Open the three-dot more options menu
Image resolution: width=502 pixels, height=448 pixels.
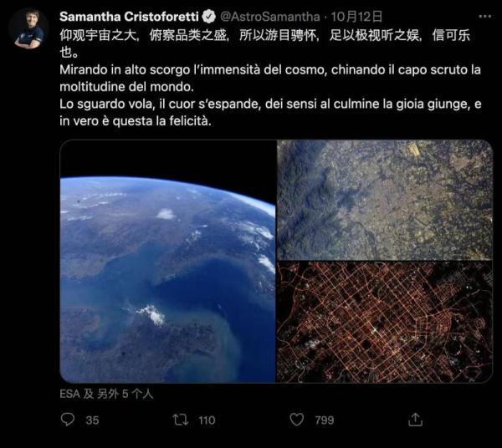[485, 16]
